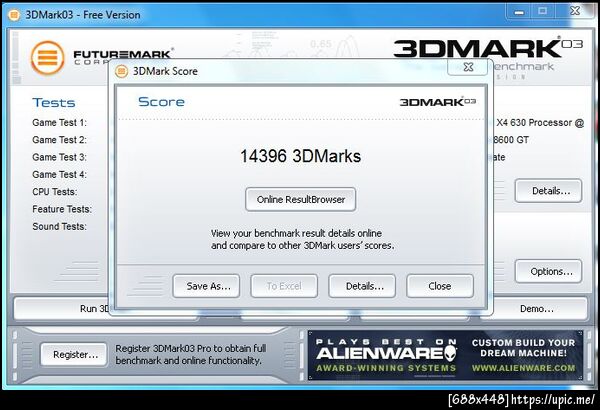Close the 3DMark03 main window
This screenshot has width=600, height=410.
(575, 11)
